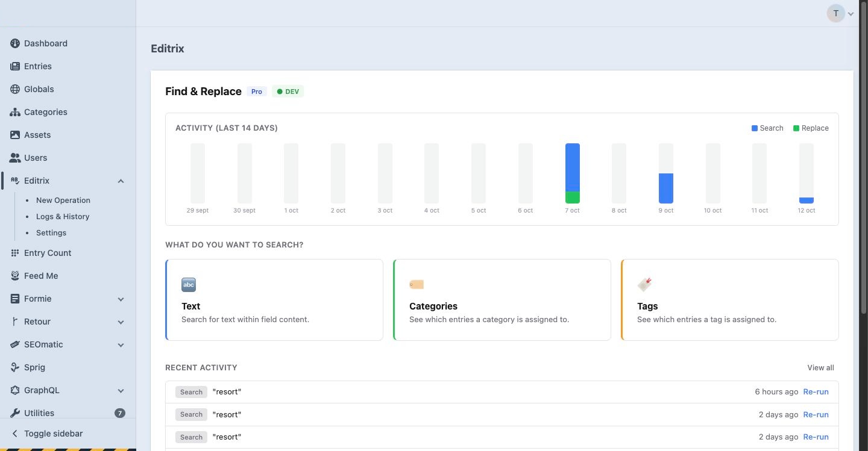Click the Entry Count grid icon
868x451 pixels.
15,253
